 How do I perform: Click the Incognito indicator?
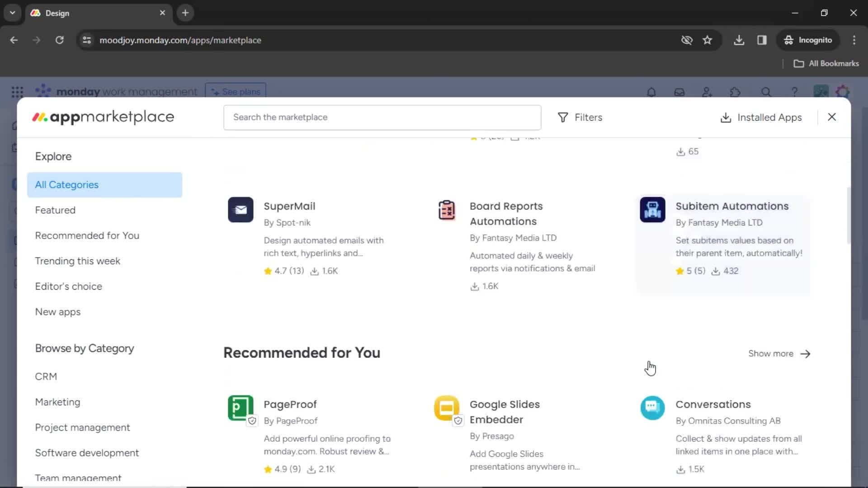coord(808,40)
